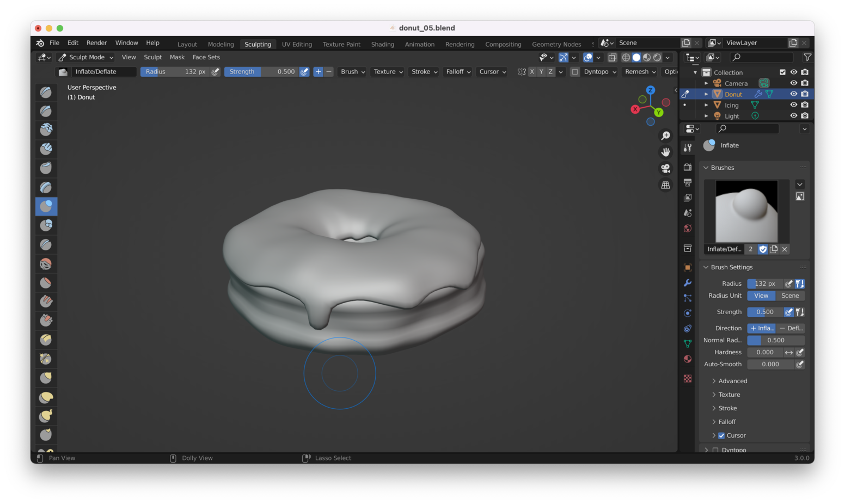Open the Modifier Properties wrench tab
Viewport: 845px width, 504px height.
point(688,282)
